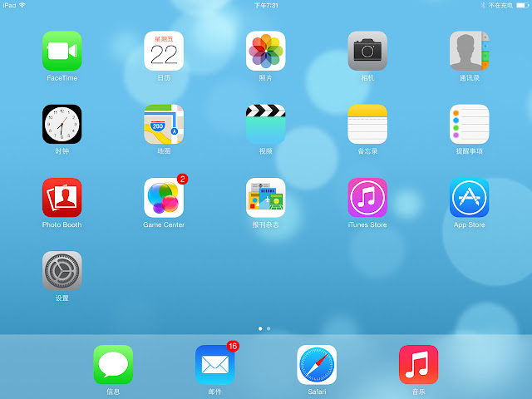Open Game Center
This screenshot has width=532, height=399.
point(164,198)
